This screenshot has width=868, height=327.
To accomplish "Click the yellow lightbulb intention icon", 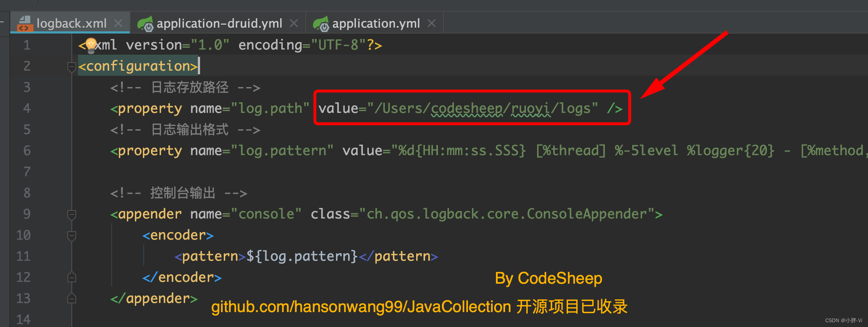I will 91,45.
